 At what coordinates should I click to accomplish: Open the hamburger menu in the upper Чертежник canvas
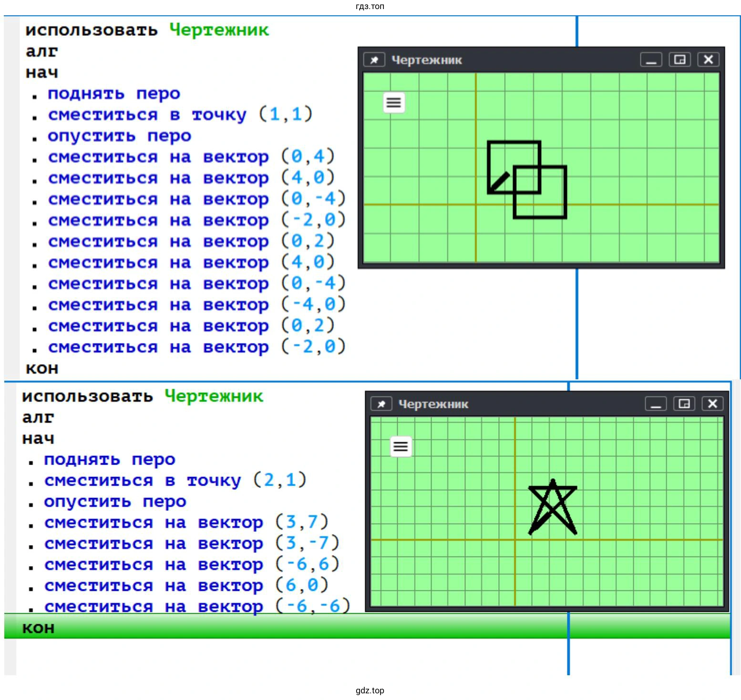coord(394,102)
